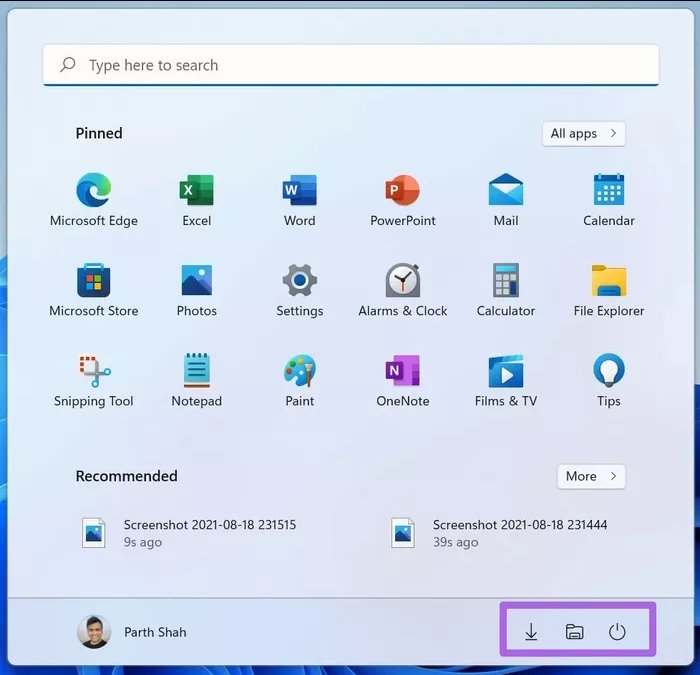This screenshot has width=700, height=675.
Task: Launch Microsoft Store
Action: 94,291
